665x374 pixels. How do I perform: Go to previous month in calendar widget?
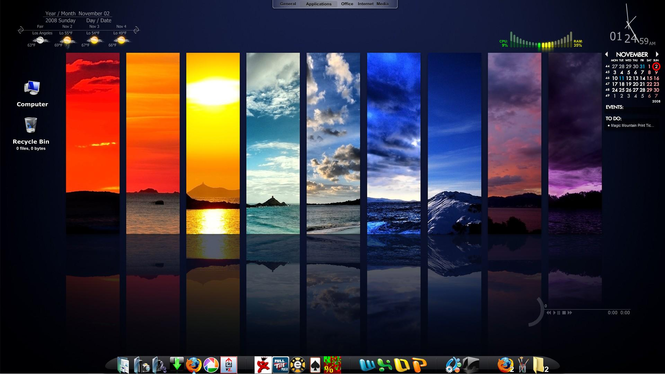pyautogui.click(x=606, y=54)
